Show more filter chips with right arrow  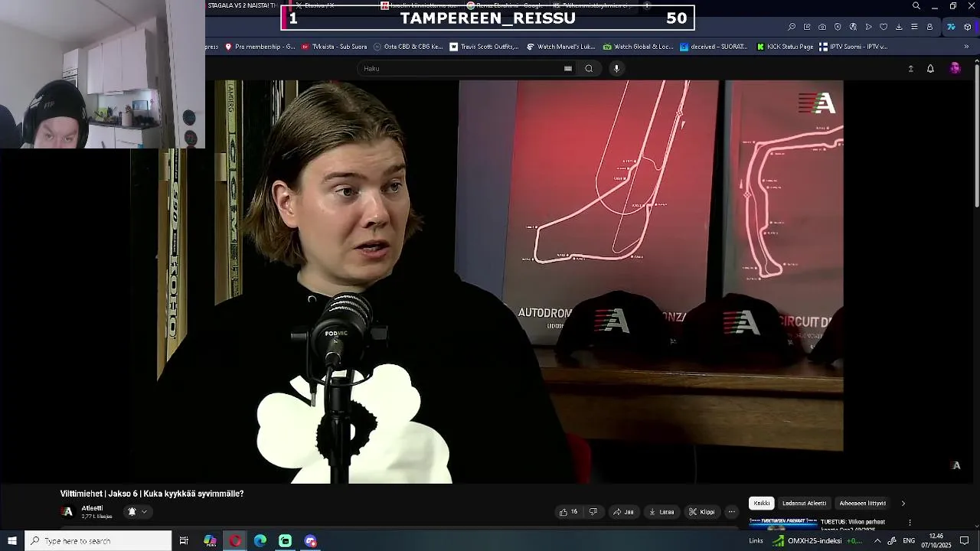(x=903, y=504)
